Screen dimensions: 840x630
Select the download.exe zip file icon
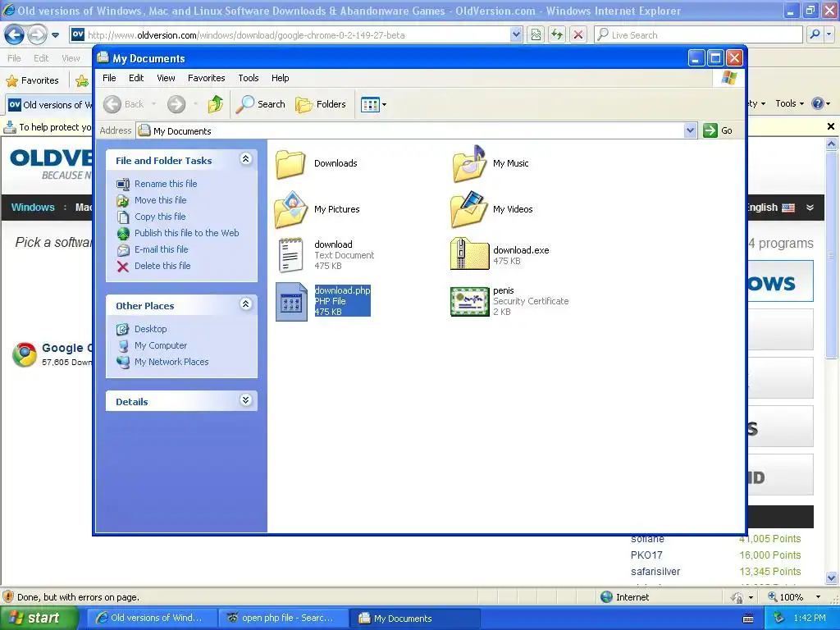[x=469, y=254]
